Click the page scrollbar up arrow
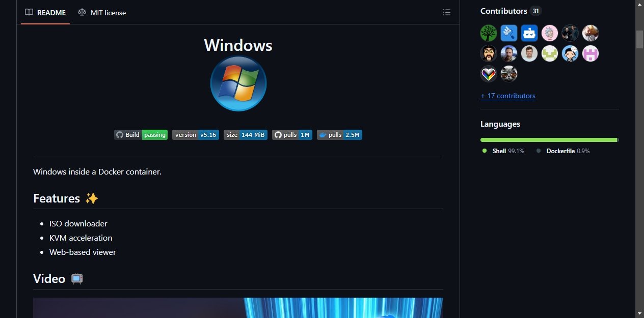This screenshot has width=644, height=318. point(639,5)
